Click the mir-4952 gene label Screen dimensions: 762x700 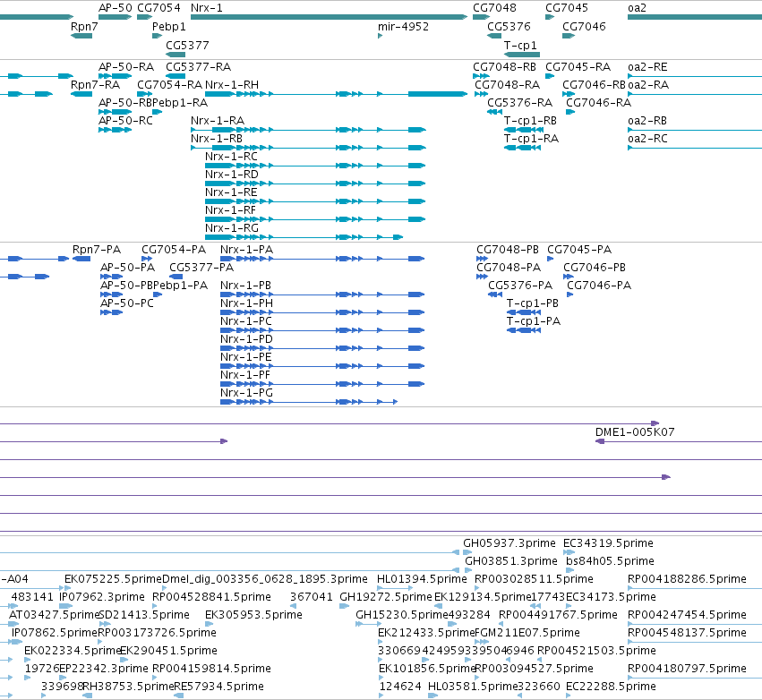403,26
